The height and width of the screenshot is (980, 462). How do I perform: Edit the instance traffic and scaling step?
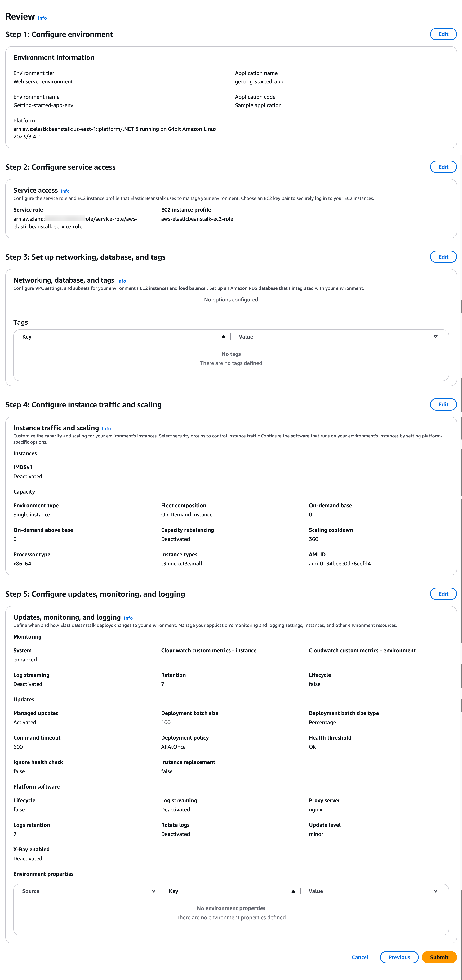tap(443, 404)
